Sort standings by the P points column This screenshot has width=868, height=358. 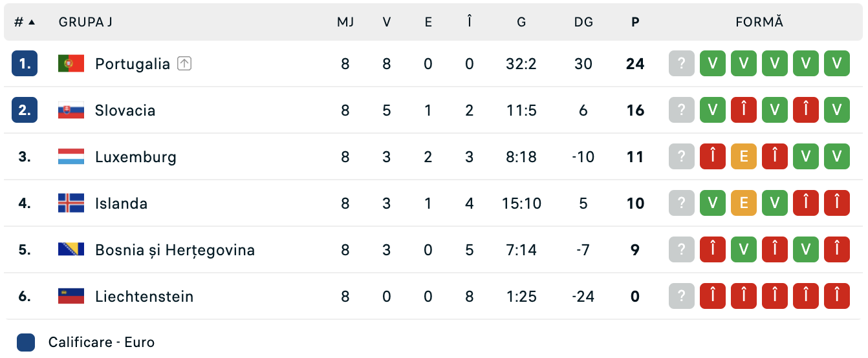pyautogui.click(x=635, y=22)
